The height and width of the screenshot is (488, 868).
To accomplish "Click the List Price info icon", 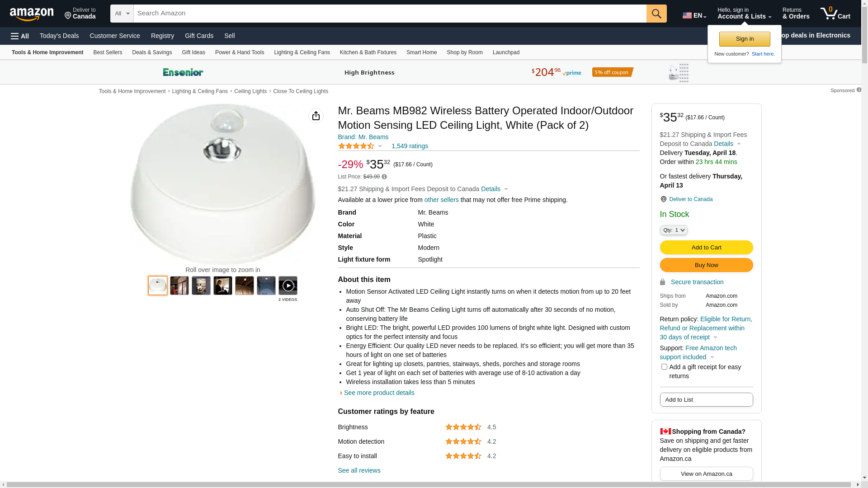I will point(384,177).
